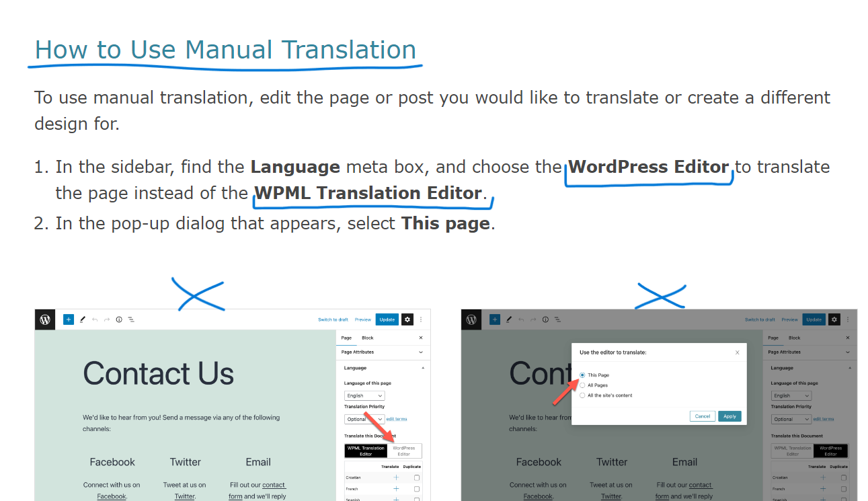Choose 'WPML Translation Editor' toggle in dialog screenshot

(x=793, y=451)
